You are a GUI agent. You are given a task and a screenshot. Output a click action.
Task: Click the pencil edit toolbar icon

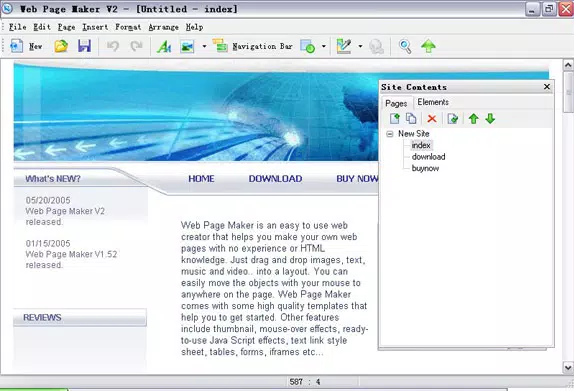[344, 46]
